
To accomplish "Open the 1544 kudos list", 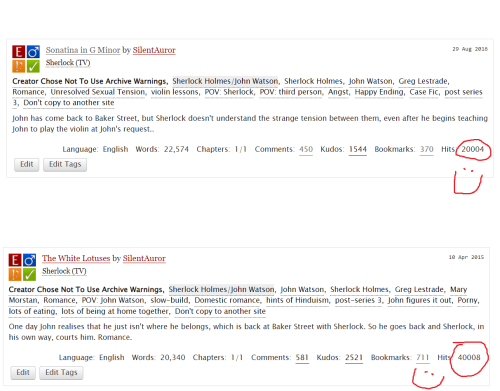I will pyautogui.click(x=358, y=149).
